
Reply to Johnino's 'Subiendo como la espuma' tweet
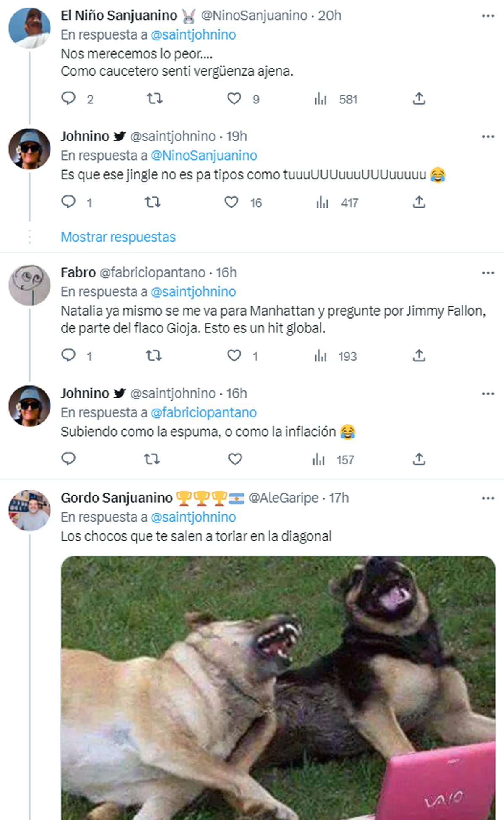point(68,459)
